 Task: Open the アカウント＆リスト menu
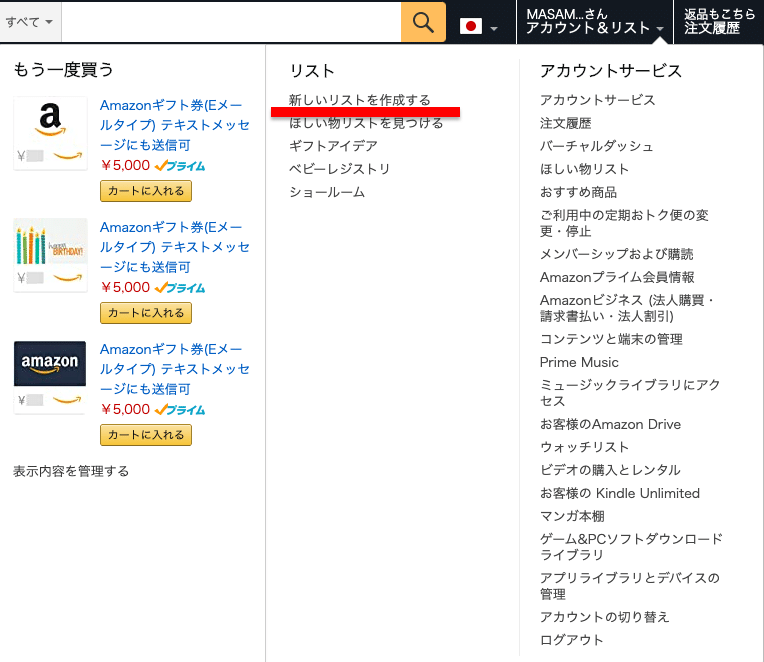pyautogui.click(x=594, y=22)
